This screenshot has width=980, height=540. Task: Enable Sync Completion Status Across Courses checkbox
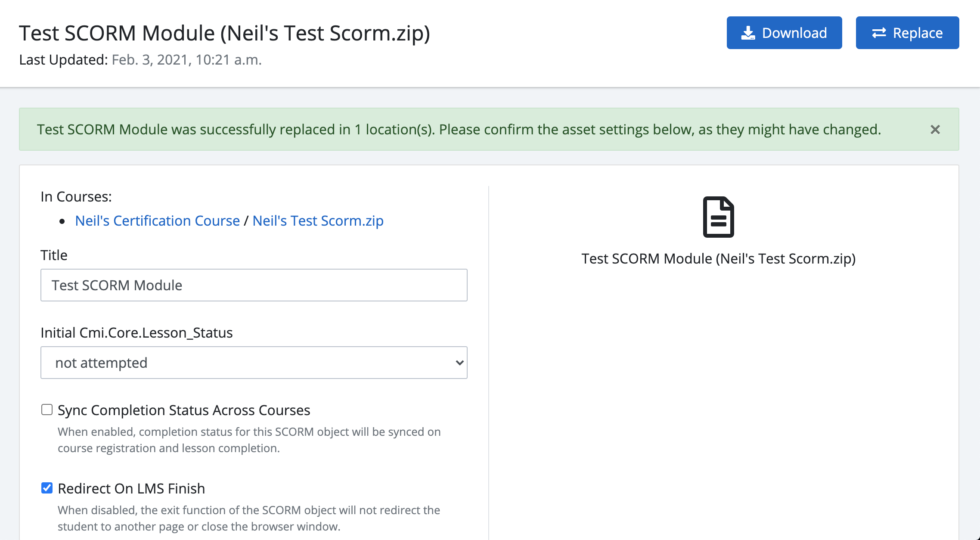(47, 410)
